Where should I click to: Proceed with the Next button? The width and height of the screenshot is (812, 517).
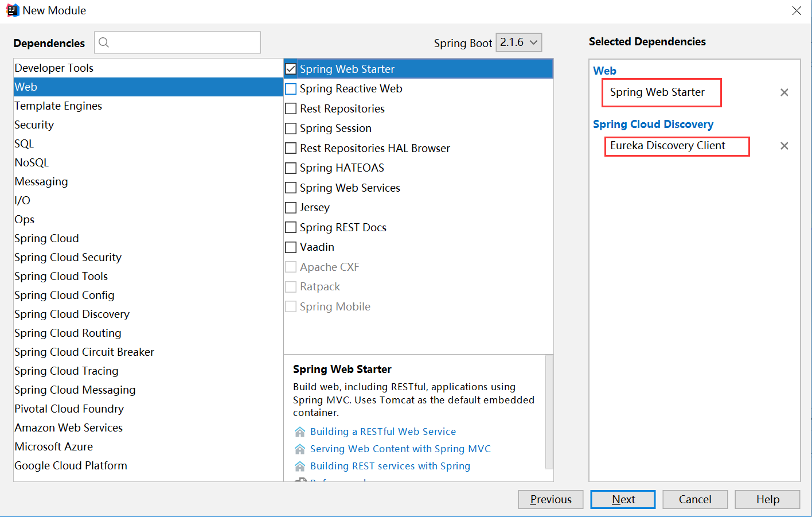click(x=623, y=499)
